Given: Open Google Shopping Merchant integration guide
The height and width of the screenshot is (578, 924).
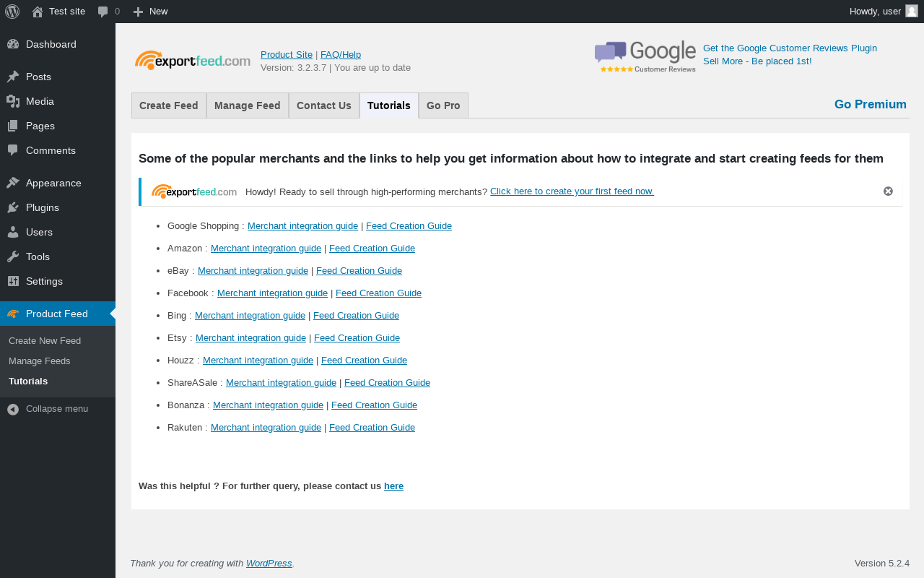Looking at the screenshot, I should tap(302, 225).
